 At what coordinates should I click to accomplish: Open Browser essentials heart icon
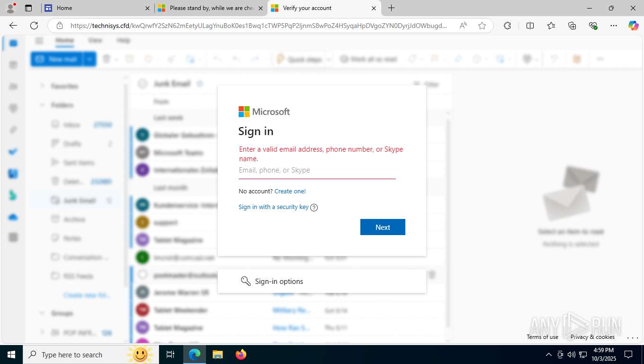click(593, 26)
